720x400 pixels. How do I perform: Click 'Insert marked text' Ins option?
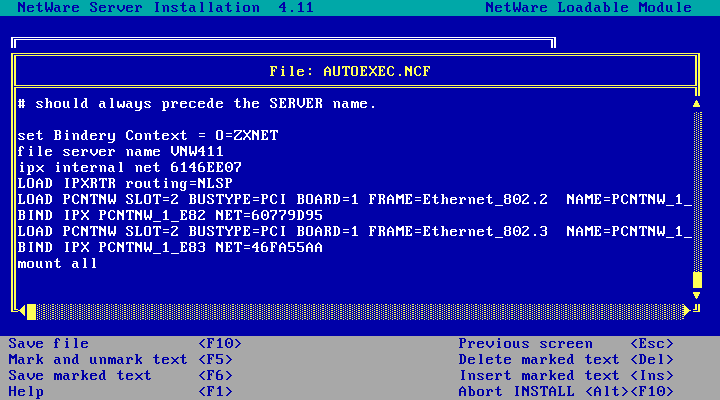[x=566, y=376]
